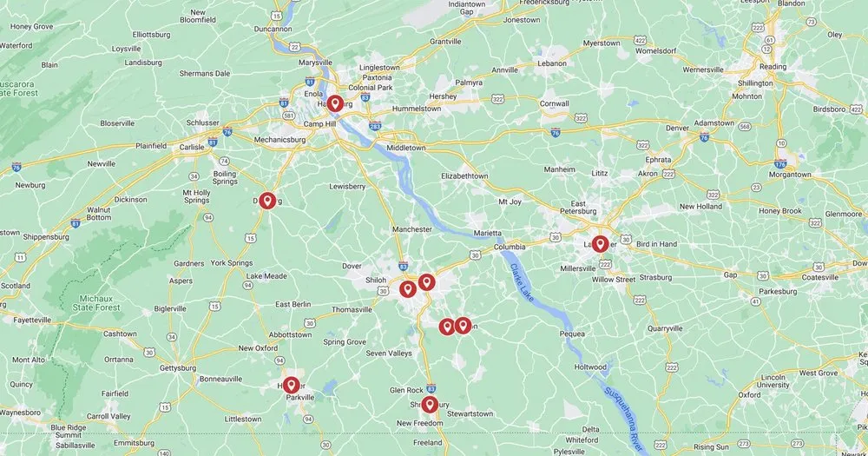Click the red pin at Harrisburg
868x456 pixels.
tap(335, 103)
